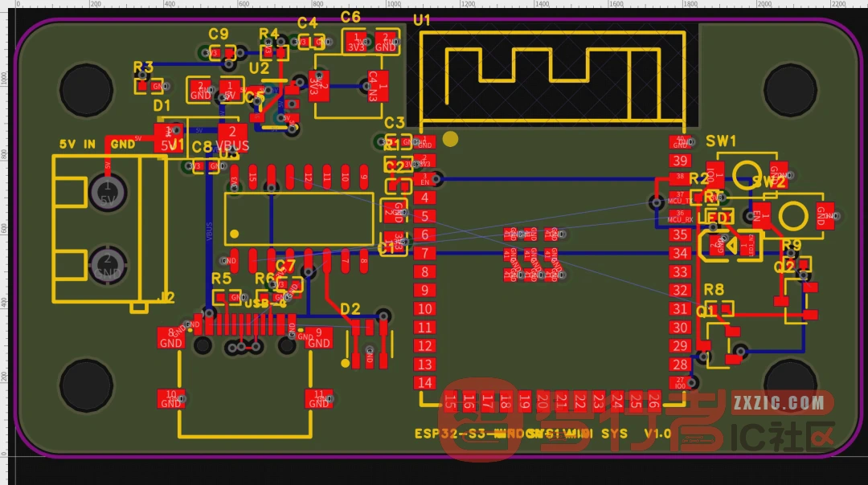Select C6 pad 2 labeled GND
The width and height of the screenshot is (868, 485).
point(385,42)
